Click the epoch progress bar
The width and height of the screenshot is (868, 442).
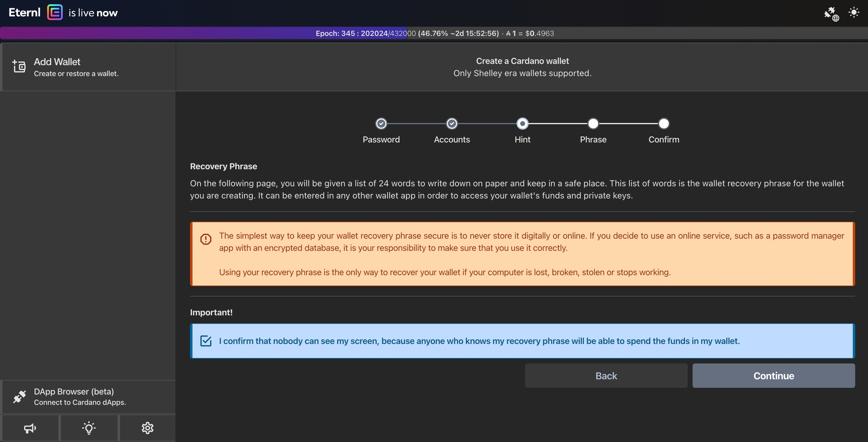point(434,33)
